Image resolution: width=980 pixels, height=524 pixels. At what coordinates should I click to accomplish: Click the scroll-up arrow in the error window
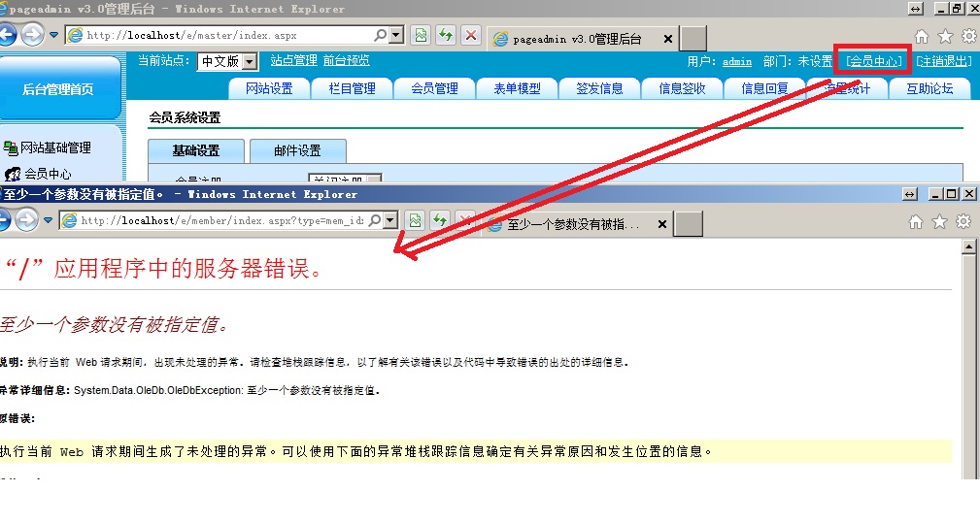(967, 247)
